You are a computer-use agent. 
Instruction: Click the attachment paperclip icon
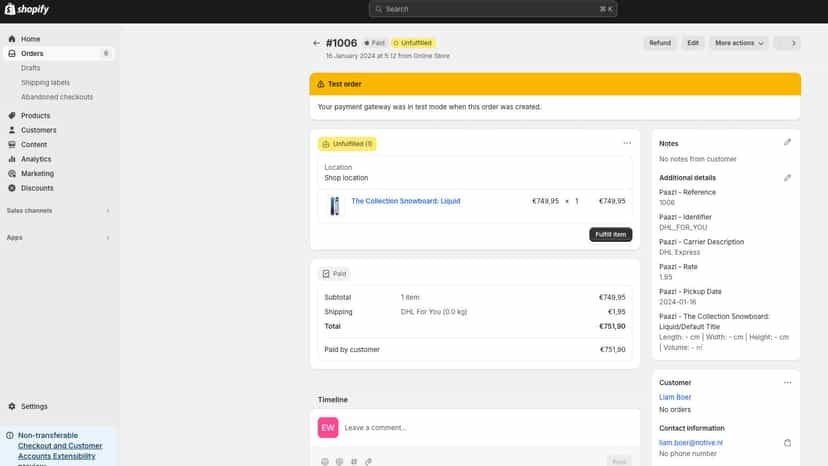point(368,461)
